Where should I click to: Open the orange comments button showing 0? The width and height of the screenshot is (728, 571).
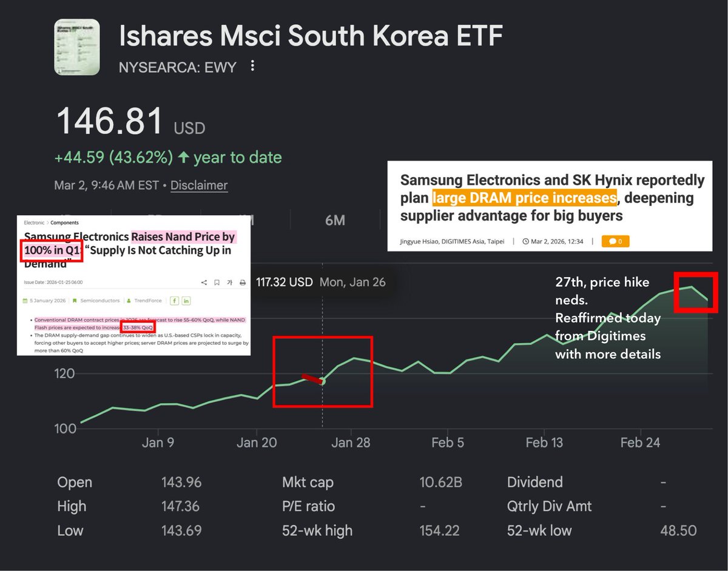(x=615, y=241)
